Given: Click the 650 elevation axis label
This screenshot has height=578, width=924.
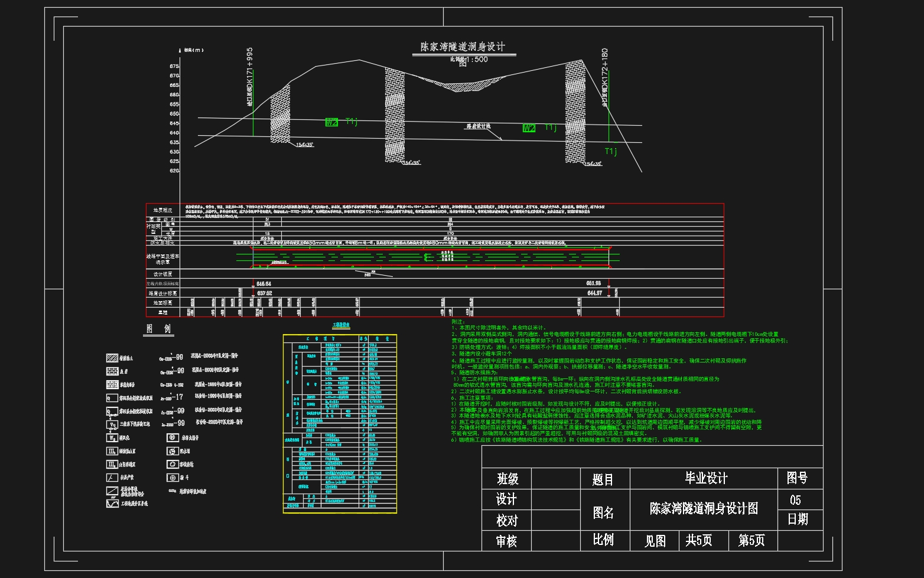Looking at the screenshot, I should 174,113.
